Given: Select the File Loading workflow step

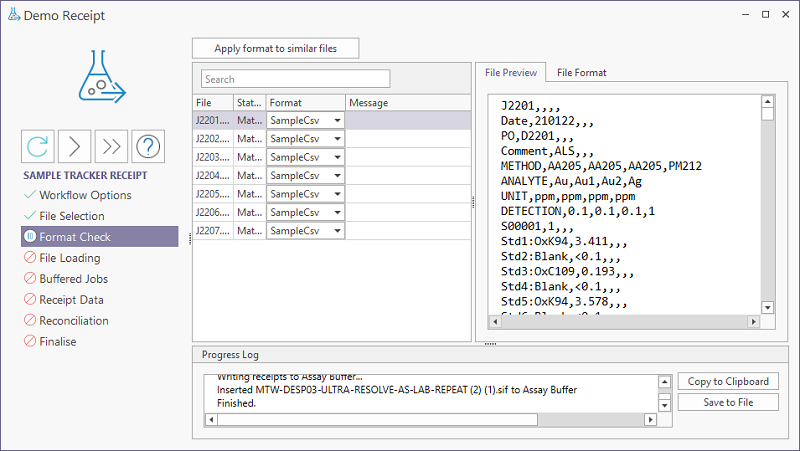Looking at the screenshot, I should tap(69, 258).
